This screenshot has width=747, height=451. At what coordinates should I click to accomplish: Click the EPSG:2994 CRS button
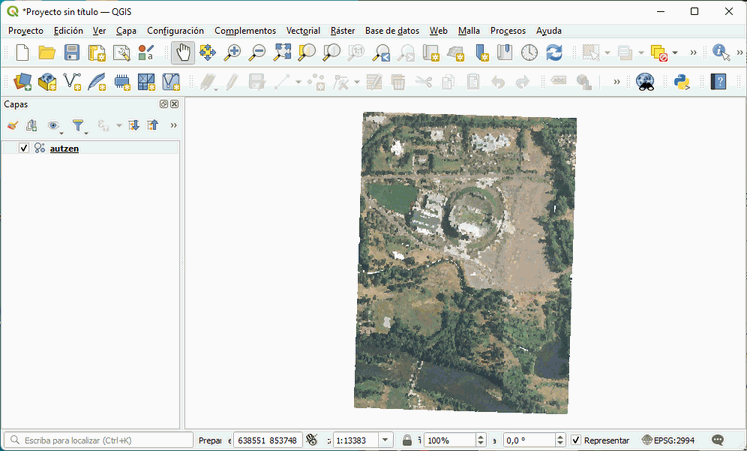(668, 440)
